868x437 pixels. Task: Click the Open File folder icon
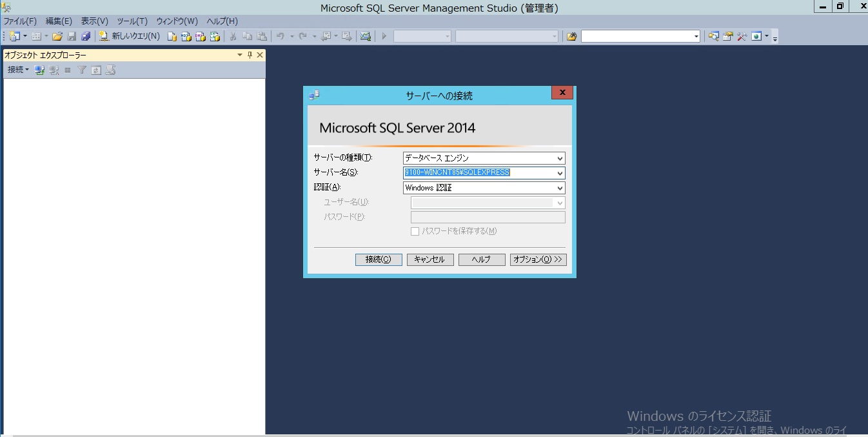[x=57, y=36]
